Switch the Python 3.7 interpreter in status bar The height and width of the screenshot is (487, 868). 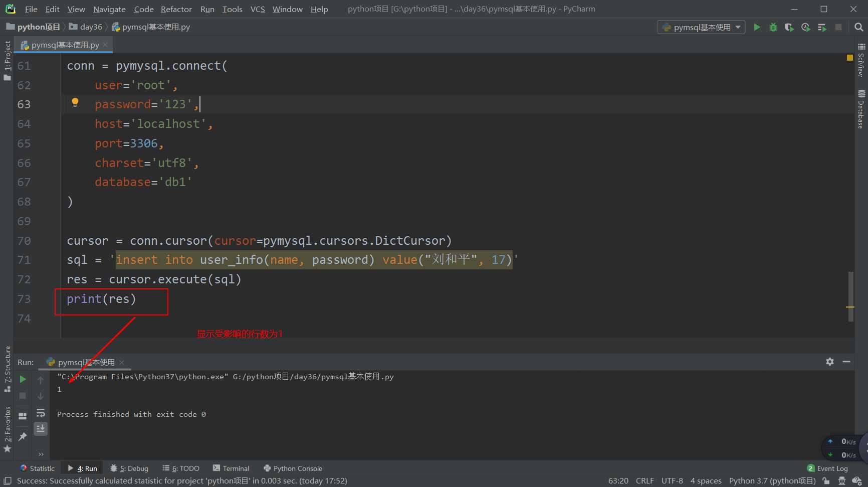tap(772, 480)
